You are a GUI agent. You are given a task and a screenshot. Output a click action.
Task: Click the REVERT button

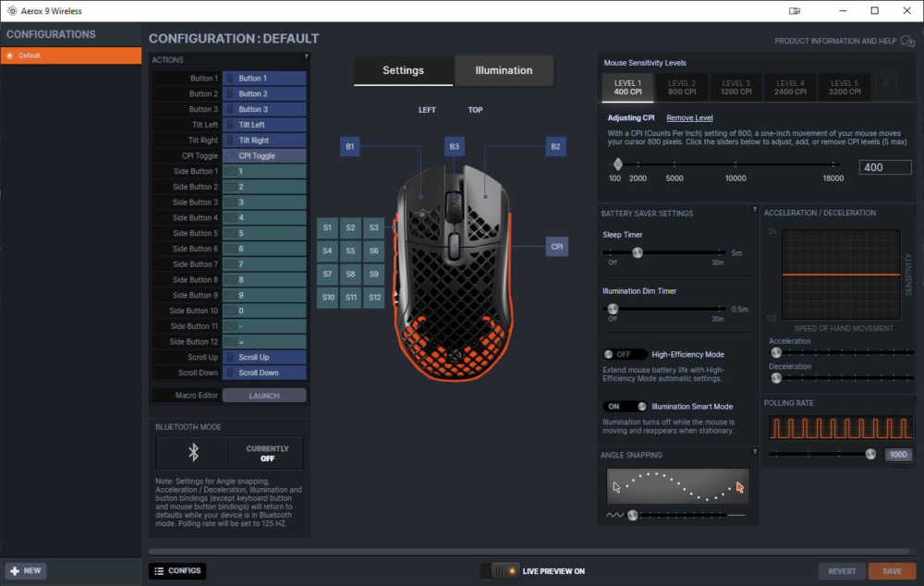(842, 571)
